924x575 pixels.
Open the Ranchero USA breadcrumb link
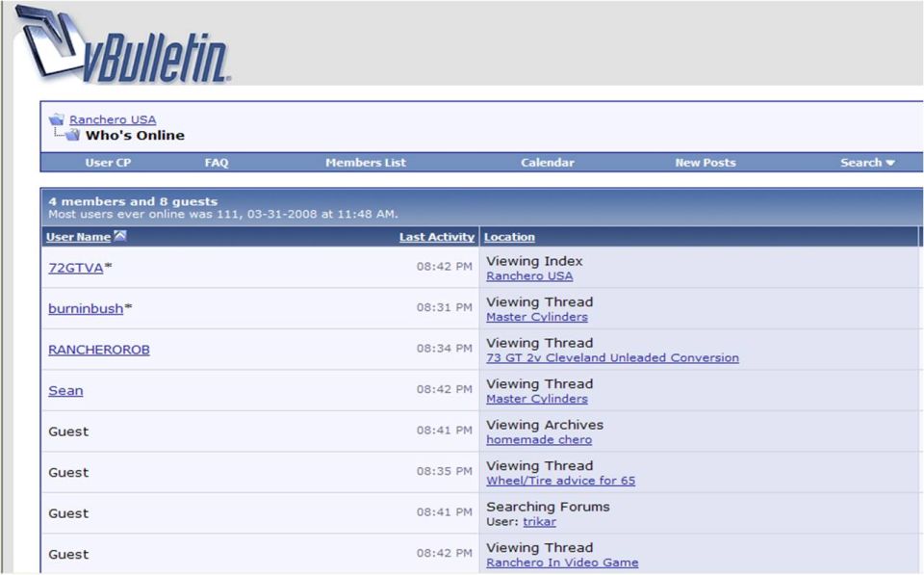pos(113,119)
